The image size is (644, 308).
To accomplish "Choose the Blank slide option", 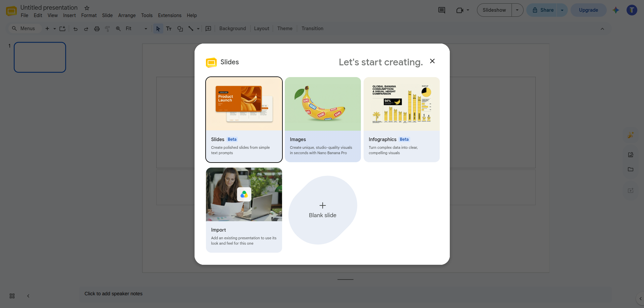I will pos(323,210).
